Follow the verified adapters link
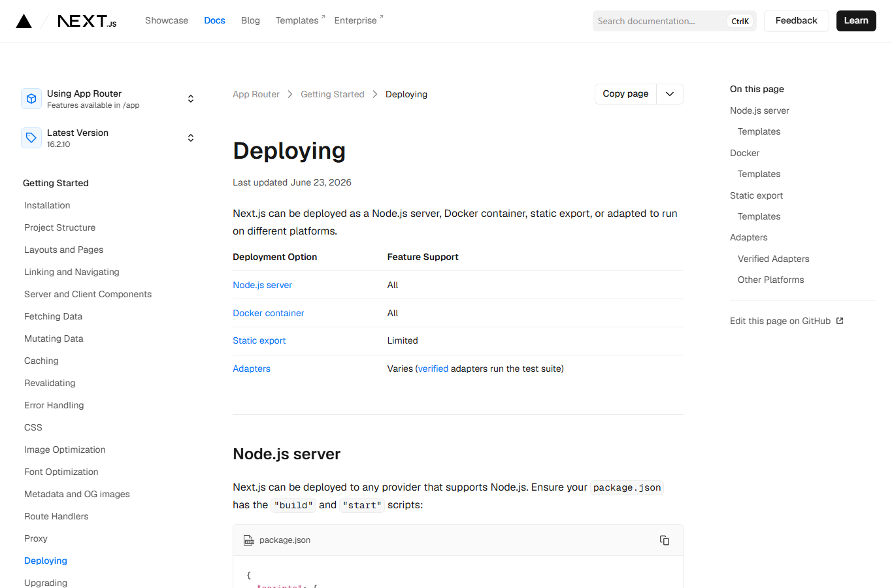This screenshot has width=892, height=588. [433, 369]
